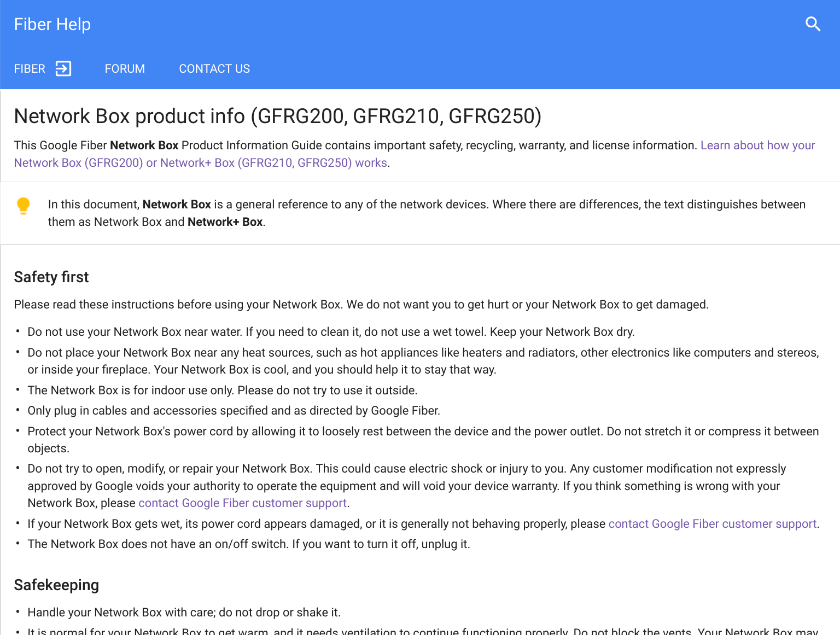Click 'Please read these instructions' paragraph
This screenshot has width=840, height=635.
(x=361, y=305)
